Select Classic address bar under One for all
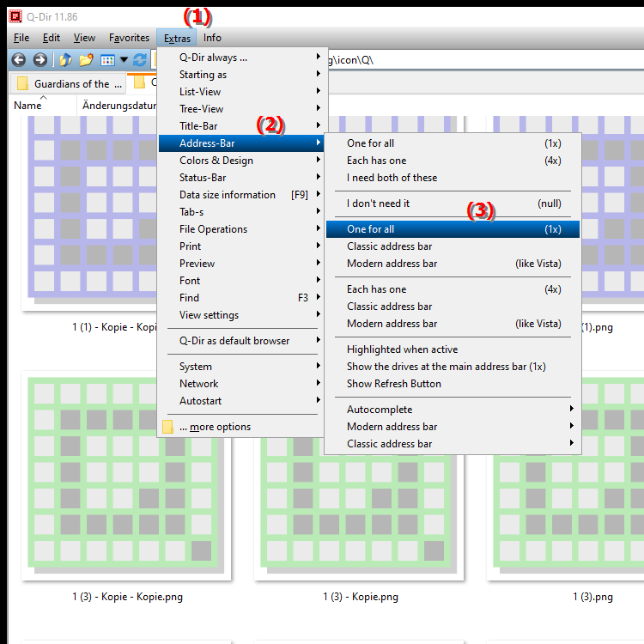 453,246
